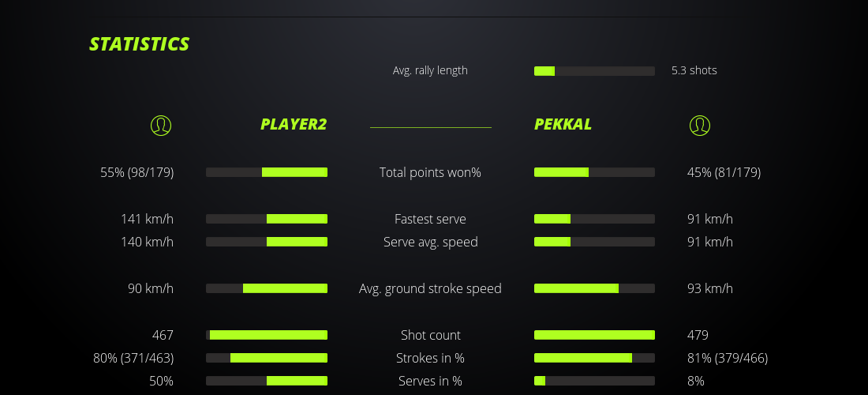Click PEKKAL's 81% (379/466) value
The width and height of the screenshot is (868, 395).
pyautogui.click(x=728, y=358)
